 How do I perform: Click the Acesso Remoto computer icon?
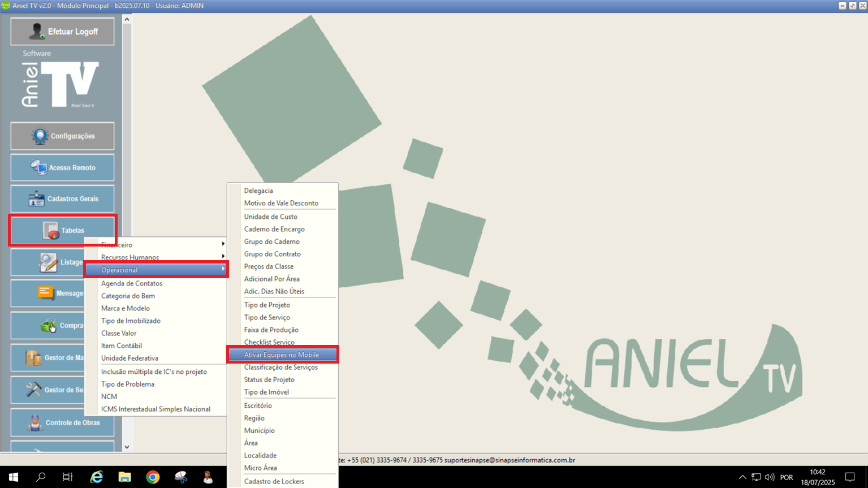point(38,167)
